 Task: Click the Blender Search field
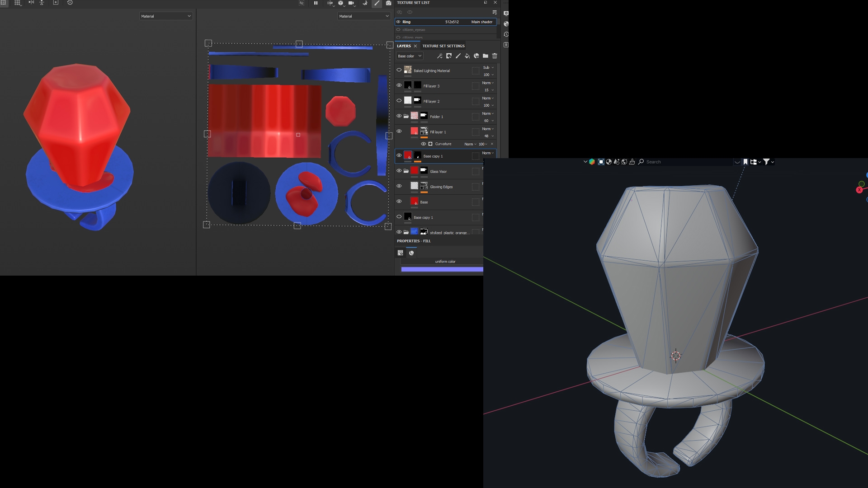coord(687,162)
